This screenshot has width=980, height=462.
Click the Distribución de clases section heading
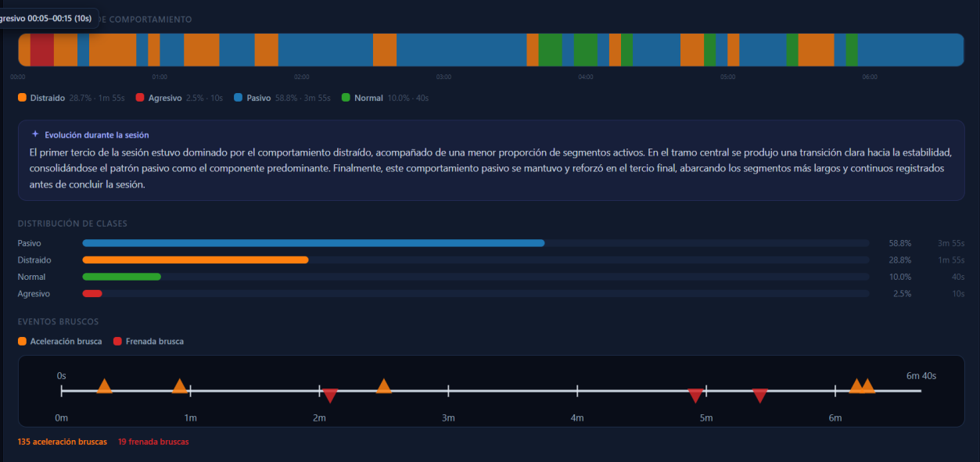[73, 224]
